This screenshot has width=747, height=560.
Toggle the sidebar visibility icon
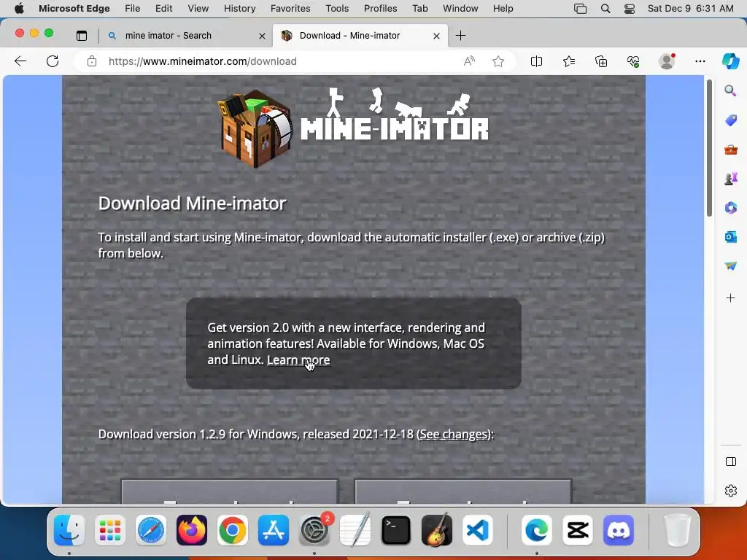(x=731, y=462)
